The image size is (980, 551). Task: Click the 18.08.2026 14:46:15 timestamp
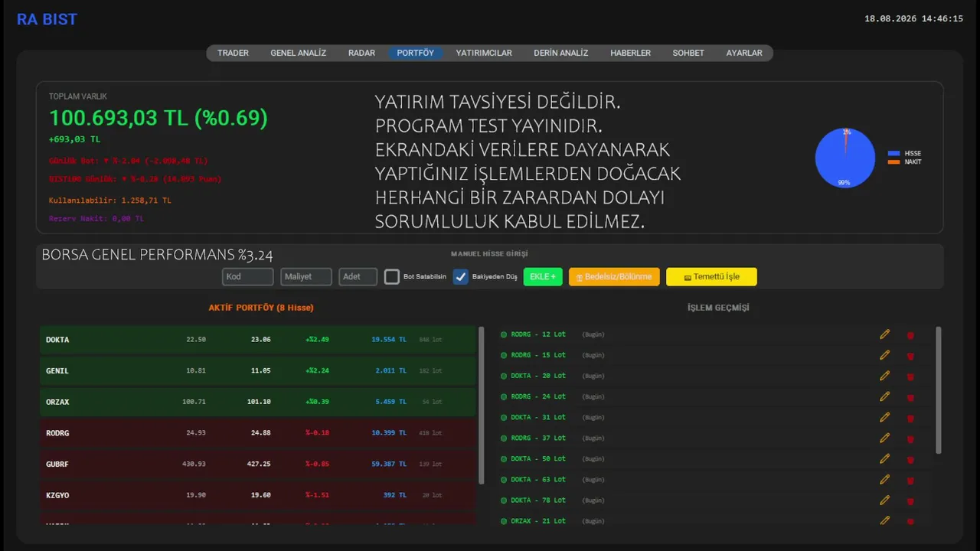coord(913,18)
